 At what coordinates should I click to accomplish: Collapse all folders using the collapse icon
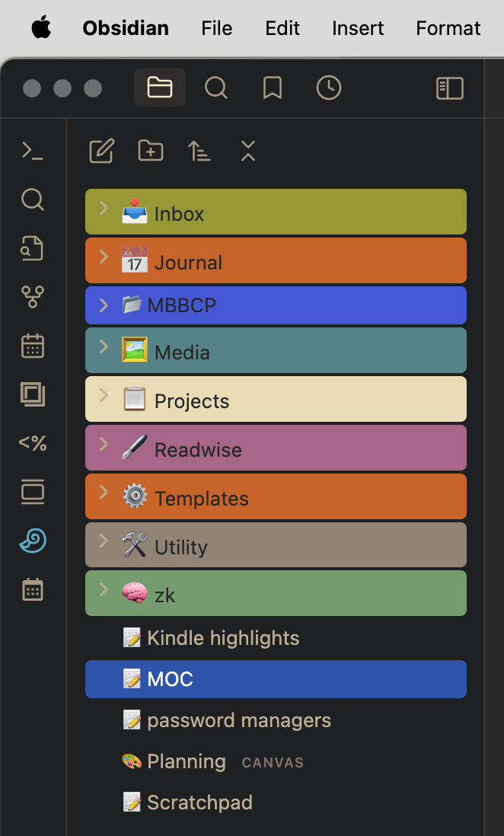point(247,151)
